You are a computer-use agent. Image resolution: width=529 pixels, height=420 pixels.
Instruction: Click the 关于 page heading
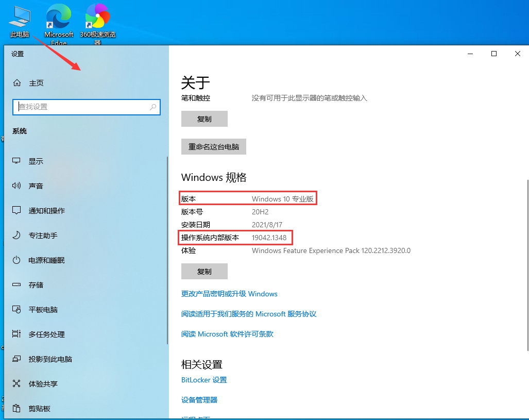(x=196, y=83)
